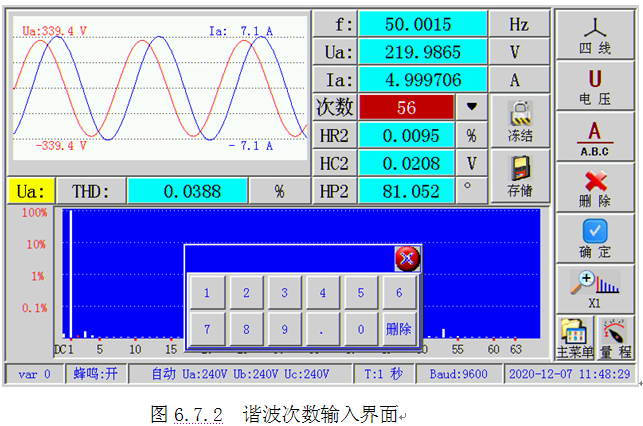The width and height of the screenshot is (643, 426).
Task: Tap keypad digit 5
Action: coord(361,292)
